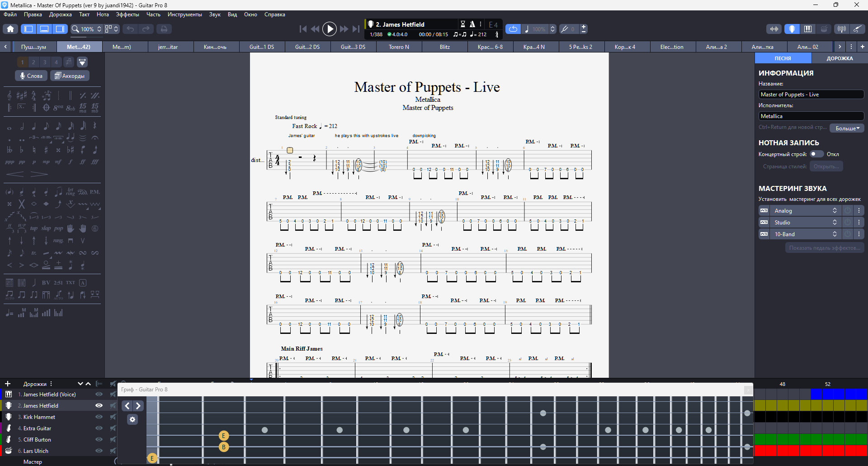
Task: Select the palm mute P.M. tool
Action: tap(95, 192)
